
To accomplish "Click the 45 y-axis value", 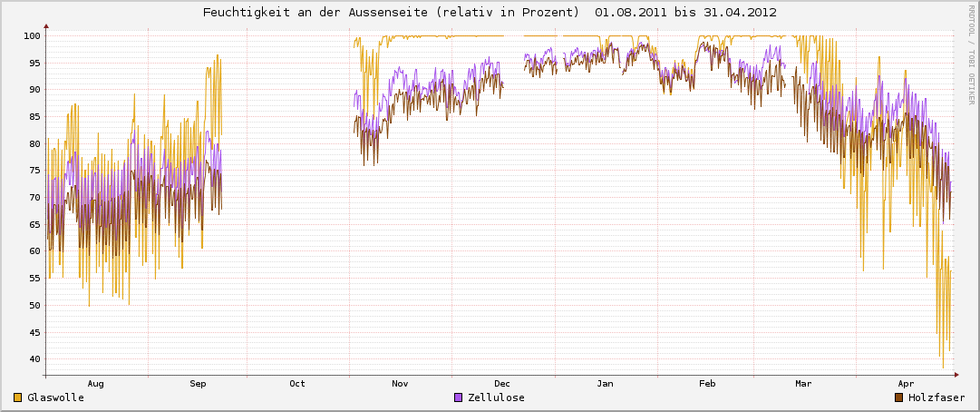I will (34, 332).
